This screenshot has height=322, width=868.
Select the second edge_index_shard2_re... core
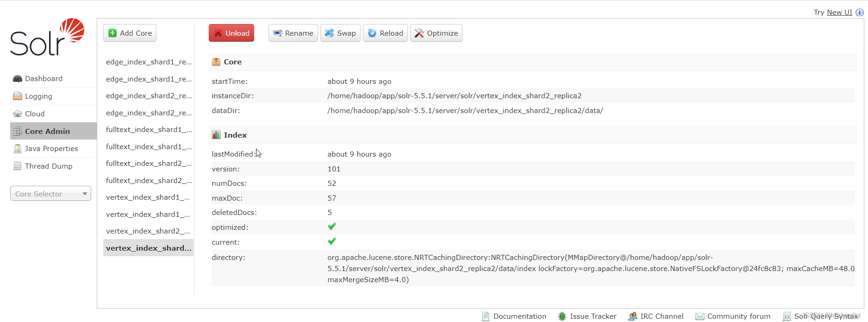149,113
